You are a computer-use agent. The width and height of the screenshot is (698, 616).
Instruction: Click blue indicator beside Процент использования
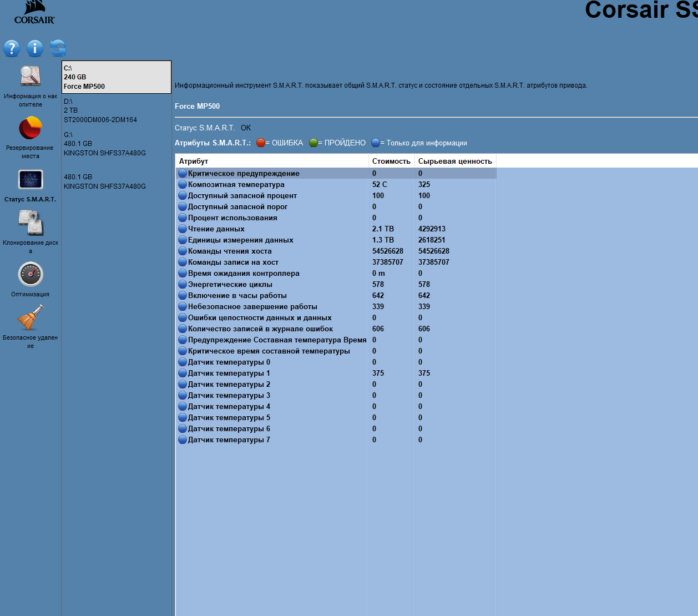coord(183,218)
